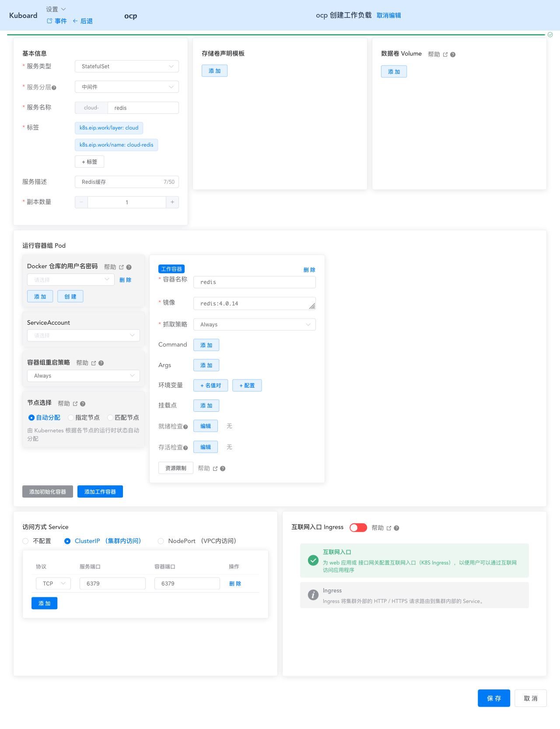Open 容器组重启策略 help external link icon
Image resolution: width=560 pixels, height=729 pixels.
point(94,363)
